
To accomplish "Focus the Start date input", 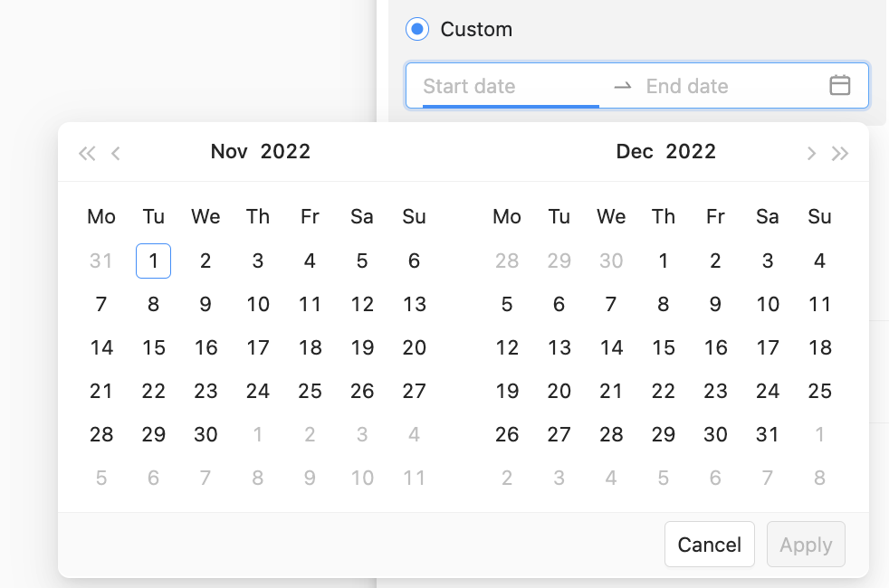I will tap(507, 87).
